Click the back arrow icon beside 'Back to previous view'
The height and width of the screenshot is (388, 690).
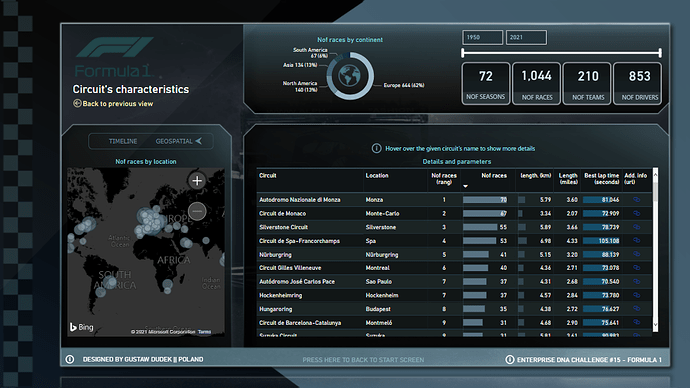click(77, 103)
